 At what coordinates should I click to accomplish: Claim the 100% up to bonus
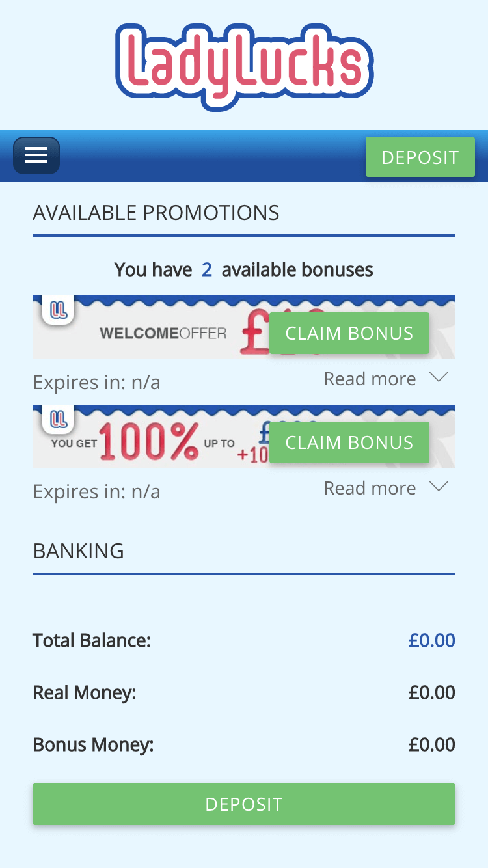(x=349, y=442)
